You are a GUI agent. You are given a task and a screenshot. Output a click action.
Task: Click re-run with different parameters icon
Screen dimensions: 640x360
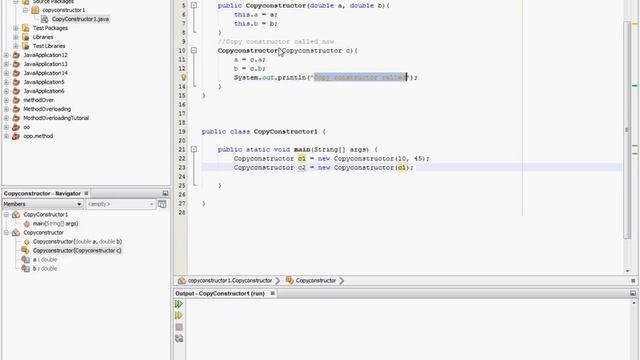pyautogui.click(x=179, y=316)
